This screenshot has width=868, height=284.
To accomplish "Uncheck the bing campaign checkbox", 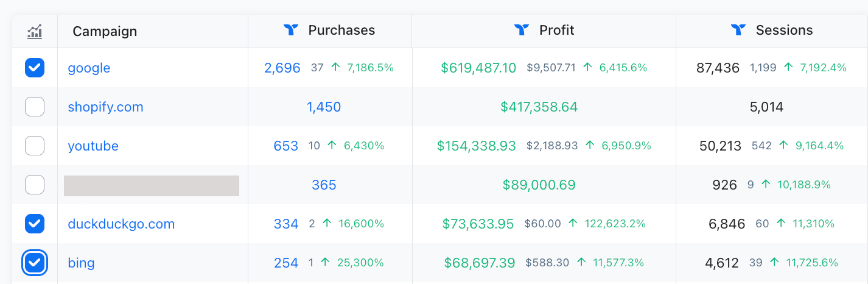I will pyautogui.click(x=35, y=263).
